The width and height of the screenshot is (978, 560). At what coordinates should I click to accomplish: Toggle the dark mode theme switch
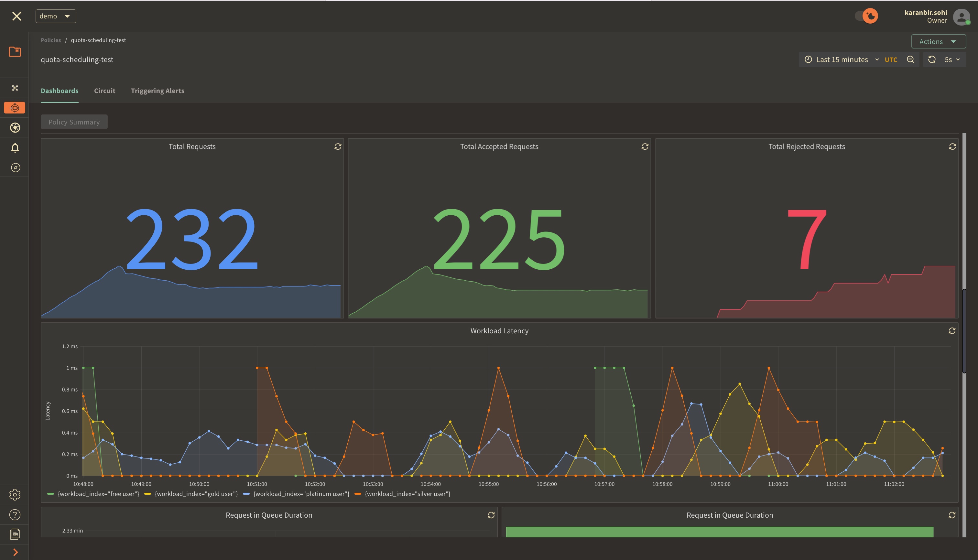[x=866, y=16]
